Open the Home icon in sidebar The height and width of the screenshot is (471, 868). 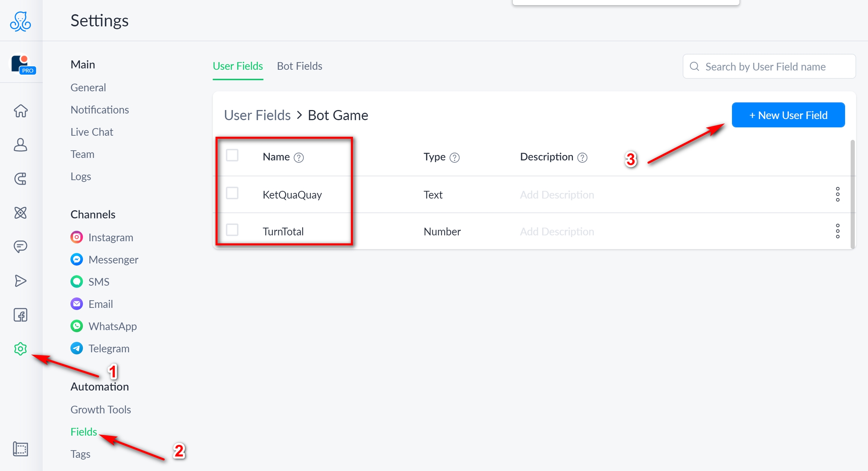pyautogui.click(x=21, y=111)
